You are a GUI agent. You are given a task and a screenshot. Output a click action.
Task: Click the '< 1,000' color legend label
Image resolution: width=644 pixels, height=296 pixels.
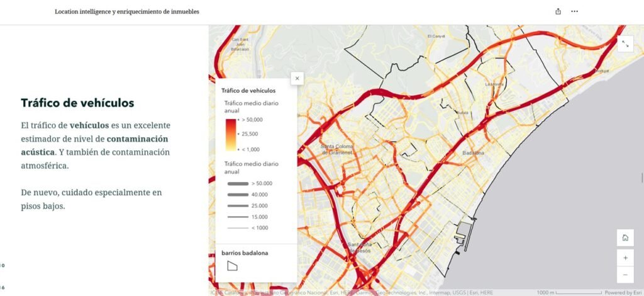250,149
